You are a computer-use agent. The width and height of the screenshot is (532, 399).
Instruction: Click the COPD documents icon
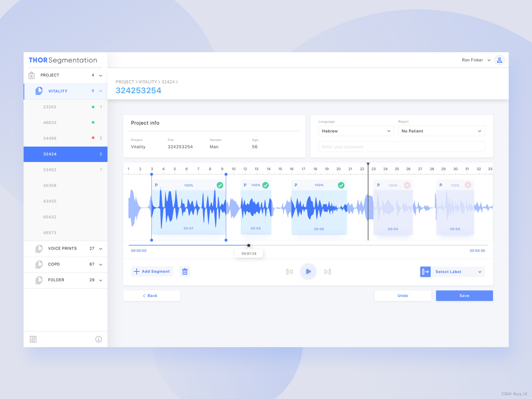pyautogui.click(x=39, y=264)
